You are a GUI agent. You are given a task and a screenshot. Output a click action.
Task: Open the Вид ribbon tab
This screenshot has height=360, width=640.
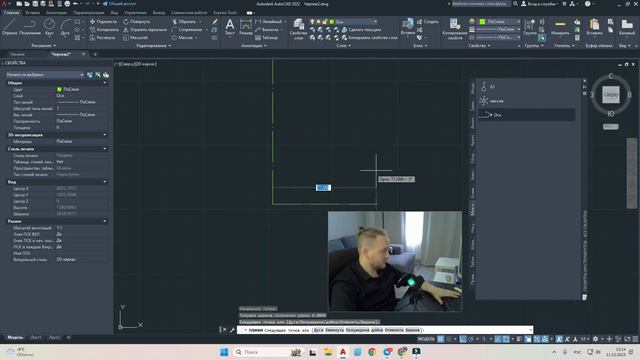pos(114,13)
